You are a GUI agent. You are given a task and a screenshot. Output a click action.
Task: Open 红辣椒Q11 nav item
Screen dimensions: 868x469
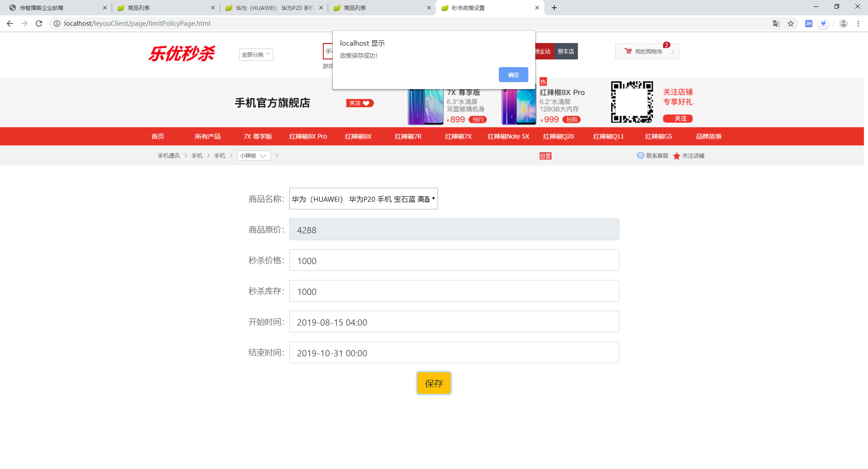609,136
